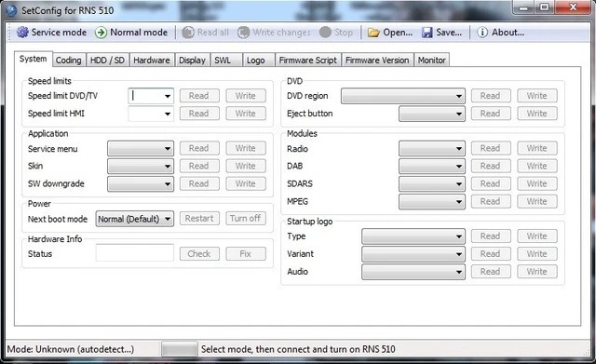Click the Stop circle icon
596x364 pixels.
click(325, 33)
